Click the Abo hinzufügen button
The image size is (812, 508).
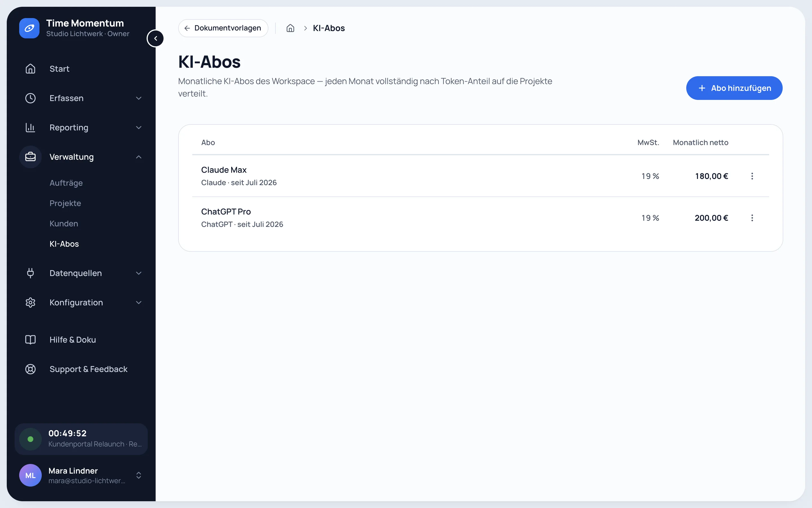pyautogui.click(x=734, y=88)
